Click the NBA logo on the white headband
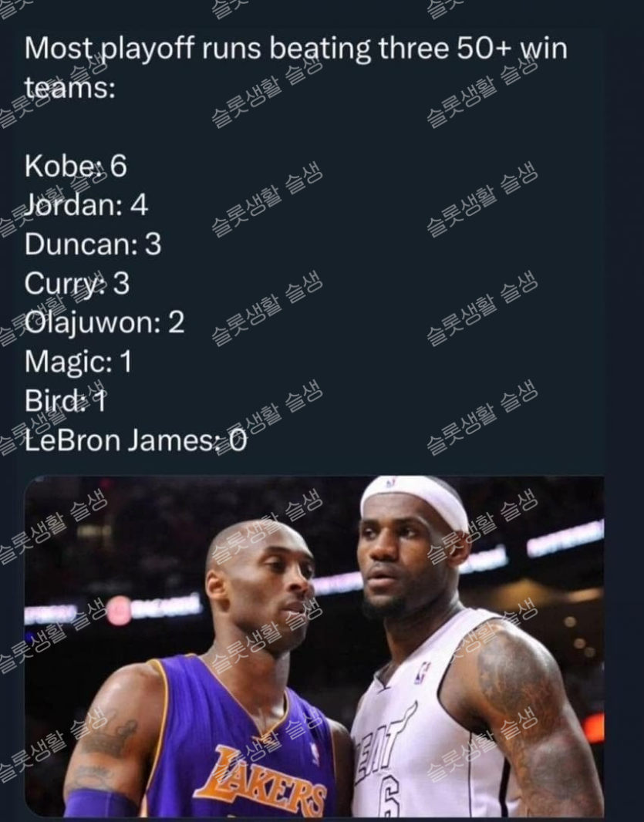Screen dimensions: 644x822 tap(391, 483)
